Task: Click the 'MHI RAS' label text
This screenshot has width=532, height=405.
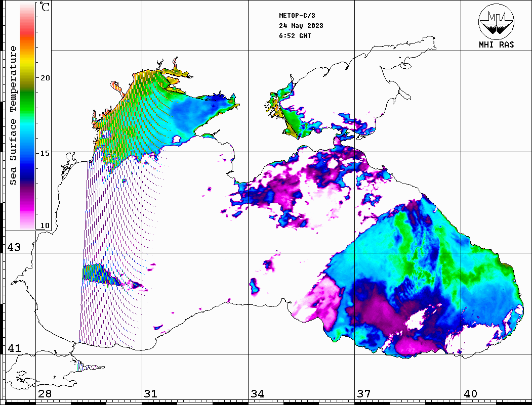Action: pos(496,44)
